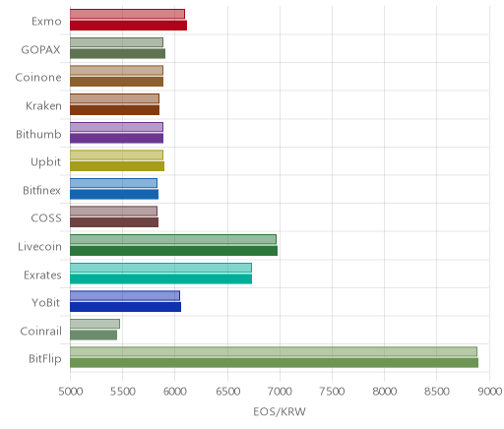Click the dark red Exmo bar
The width and height of the screenshot is (504, 429).
click(128, 26)
